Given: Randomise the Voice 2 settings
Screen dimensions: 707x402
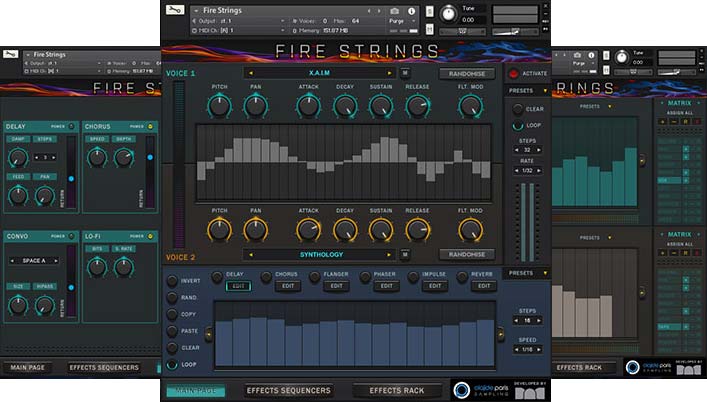Looking at the screenshot, I should pos(467,255).
